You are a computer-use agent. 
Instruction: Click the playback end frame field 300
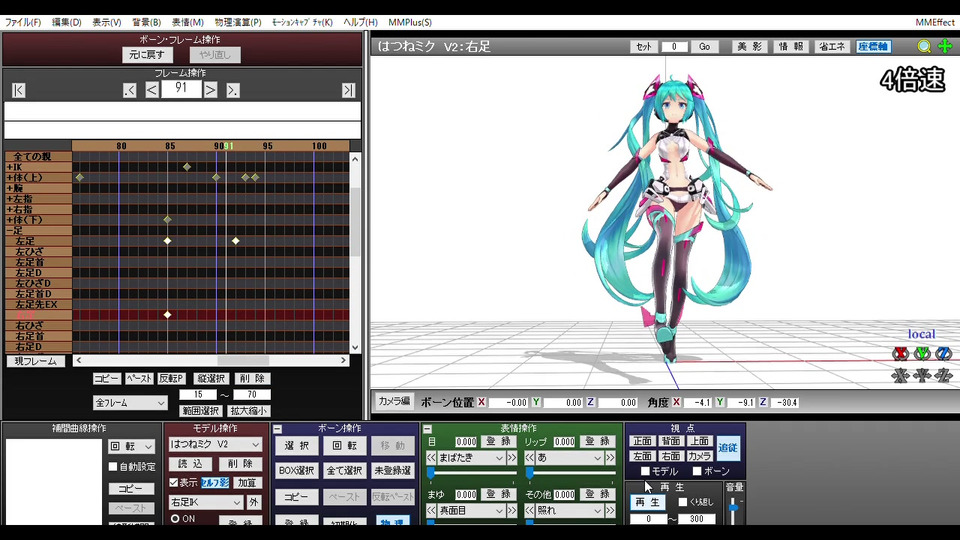point(697,519)
